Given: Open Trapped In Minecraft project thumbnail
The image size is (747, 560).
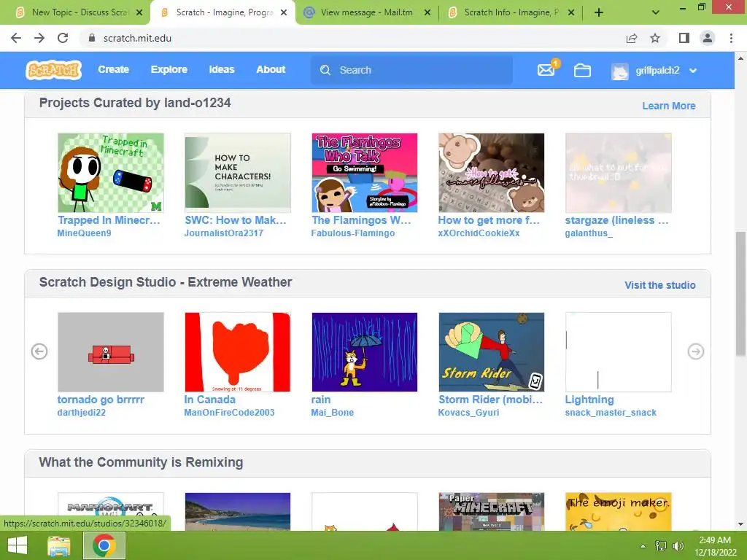Looking at the screenshot, I should 111,173.
